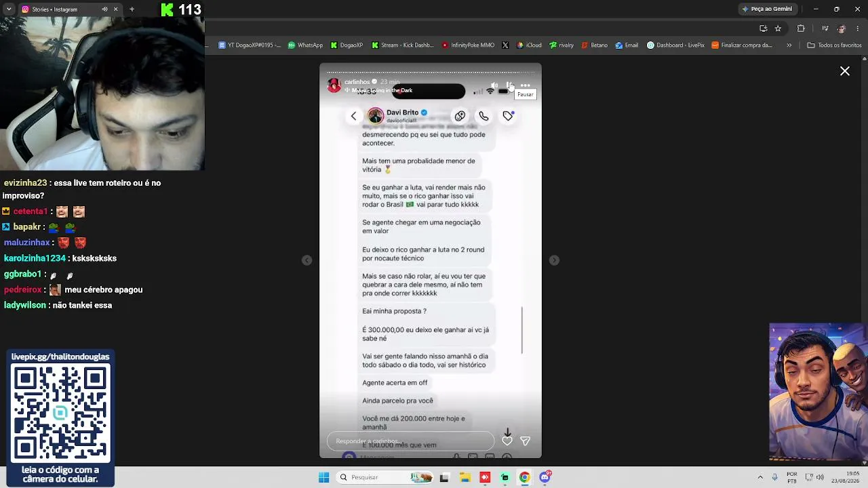Close the Stories • Instagram browser tab
Screen dimensions: 868x488
pyautogui.click(x=116, y=9)
